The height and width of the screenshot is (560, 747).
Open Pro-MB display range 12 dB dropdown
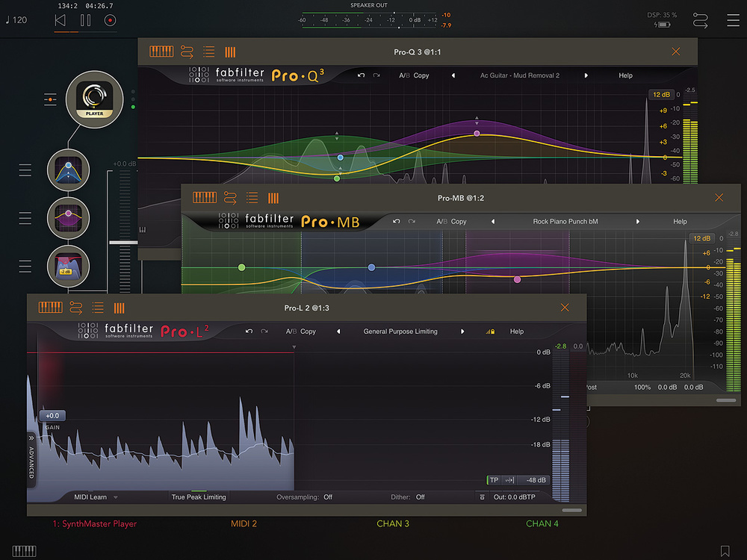tap(701, 238)
